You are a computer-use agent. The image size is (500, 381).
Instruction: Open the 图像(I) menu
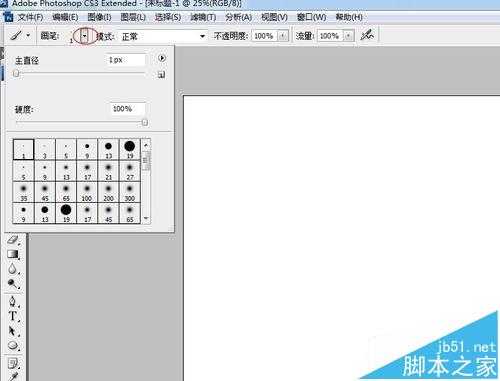click(99, 17)
